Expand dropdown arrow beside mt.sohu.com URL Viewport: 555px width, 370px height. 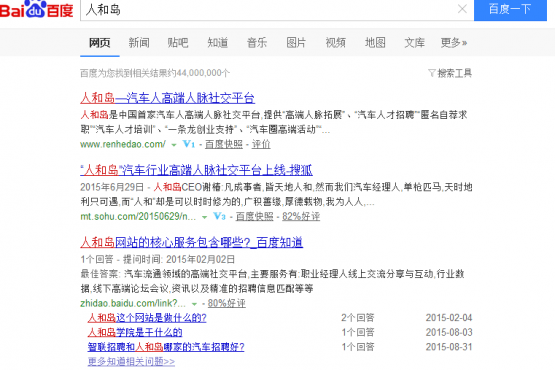point(204,217)
